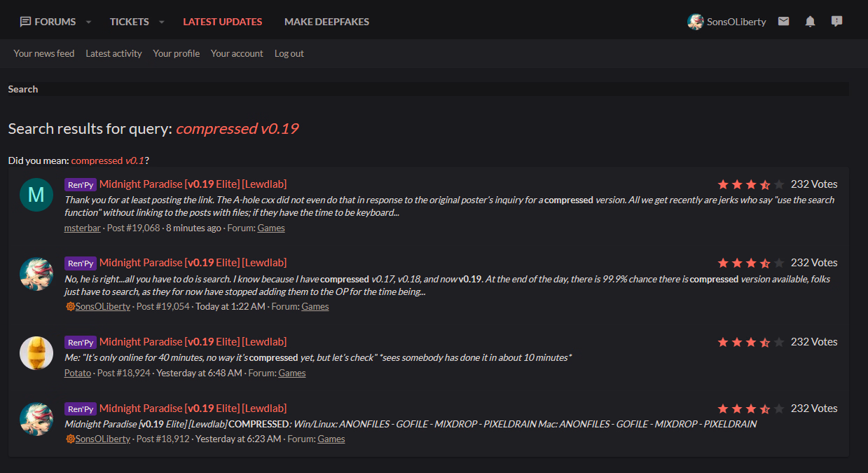
Task: Go to Your profile
Action: [x=177, y=53]
